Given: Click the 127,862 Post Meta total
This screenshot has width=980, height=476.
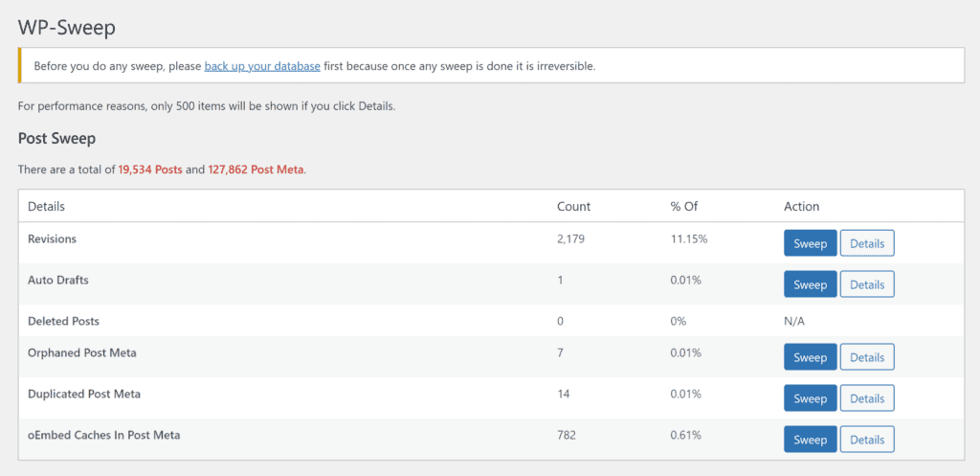Looking at the screenshot, I should tap(255, 170).
